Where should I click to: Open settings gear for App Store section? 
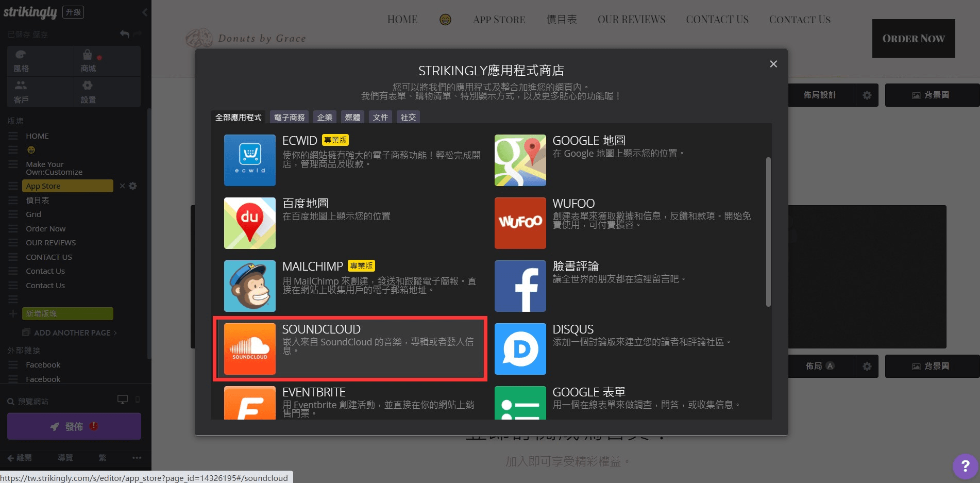[133, 186]
